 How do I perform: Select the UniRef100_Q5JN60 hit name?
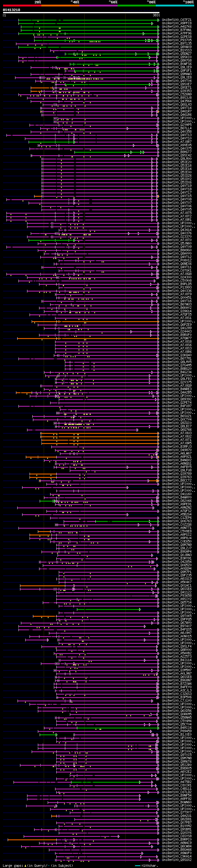coord(177,243)
